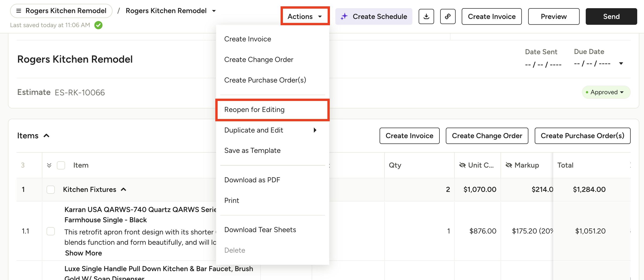Click the Last saved today at 11:06 AM text
This screenshot has height=280, width=644.
[x=50, y=25]
